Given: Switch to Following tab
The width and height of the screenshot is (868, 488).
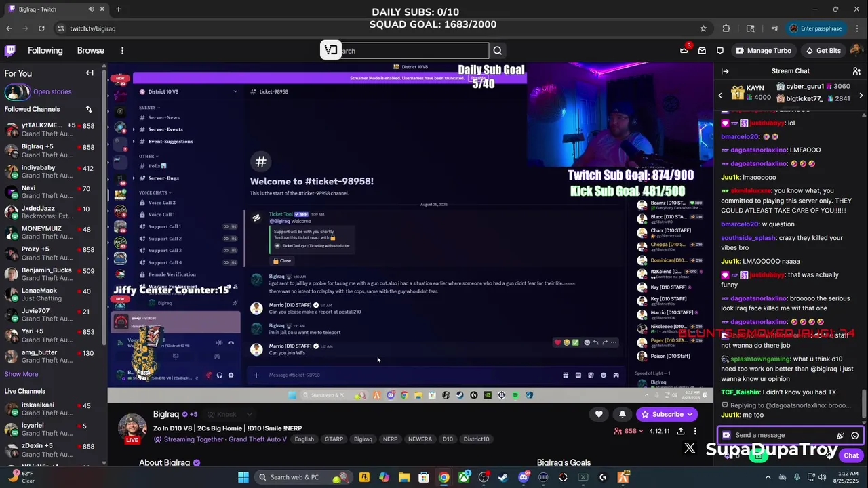Looking at the screenshot, I should pyautogui.click(x=45, y=51).
